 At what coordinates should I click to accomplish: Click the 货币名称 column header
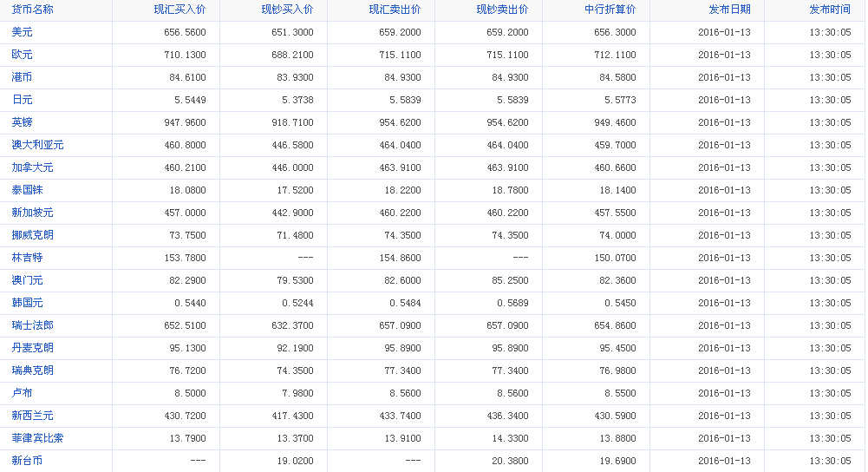point(33,10)
